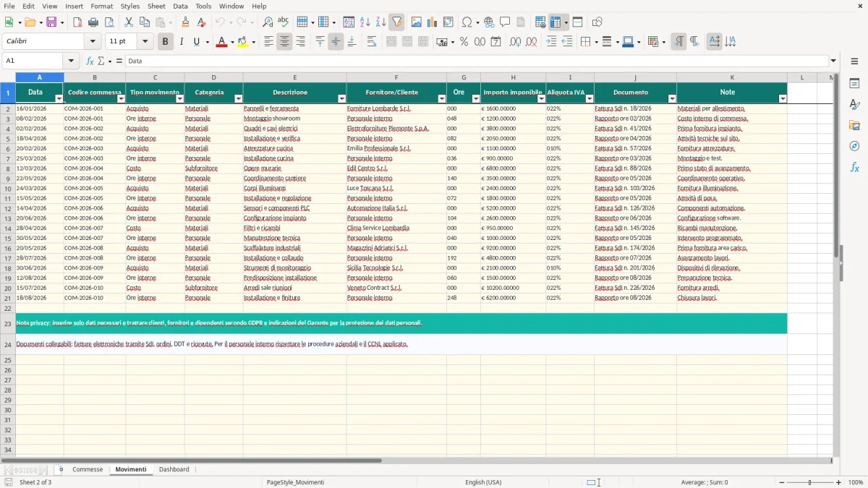This screenshot has width=868, height=488.
Task: Click the Copy icon
Action: [x=145, y=22]
